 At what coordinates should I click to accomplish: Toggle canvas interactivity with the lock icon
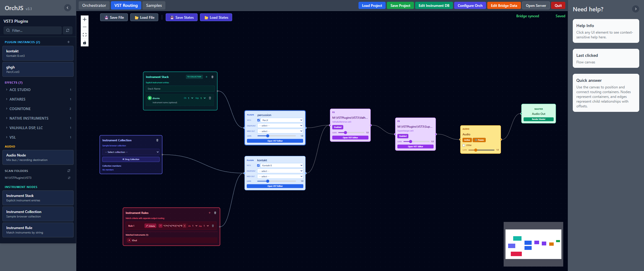click(85, 43)
